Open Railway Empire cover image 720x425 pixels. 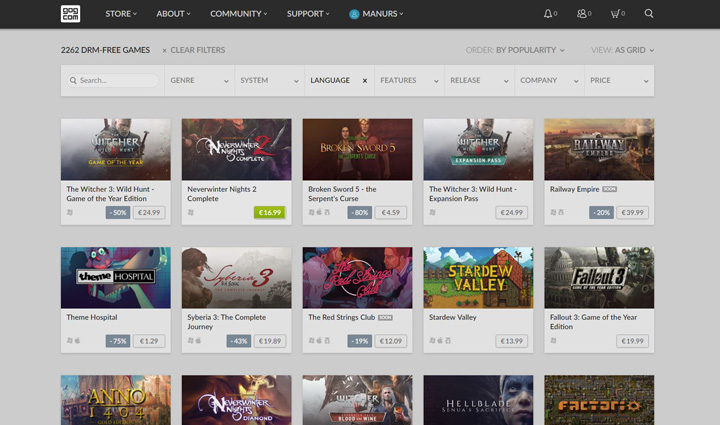click(x=599, y=149)
